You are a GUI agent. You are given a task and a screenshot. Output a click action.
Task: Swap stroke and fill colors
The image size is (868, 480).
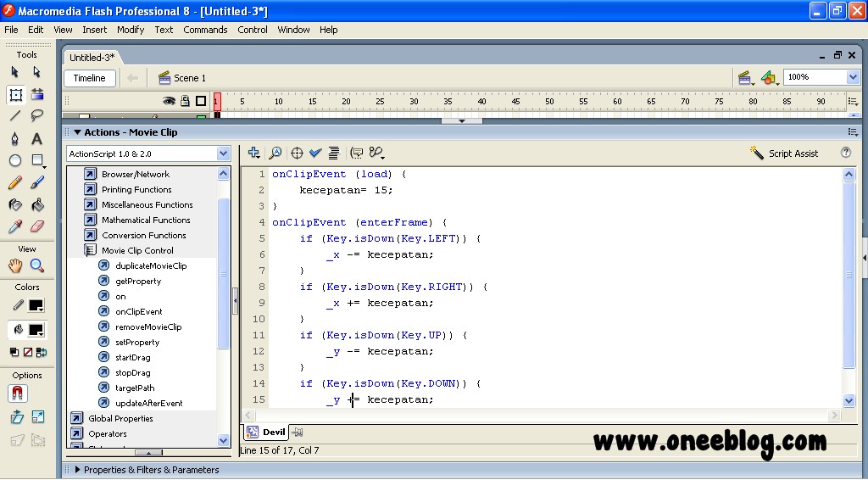tap(41, 352)
